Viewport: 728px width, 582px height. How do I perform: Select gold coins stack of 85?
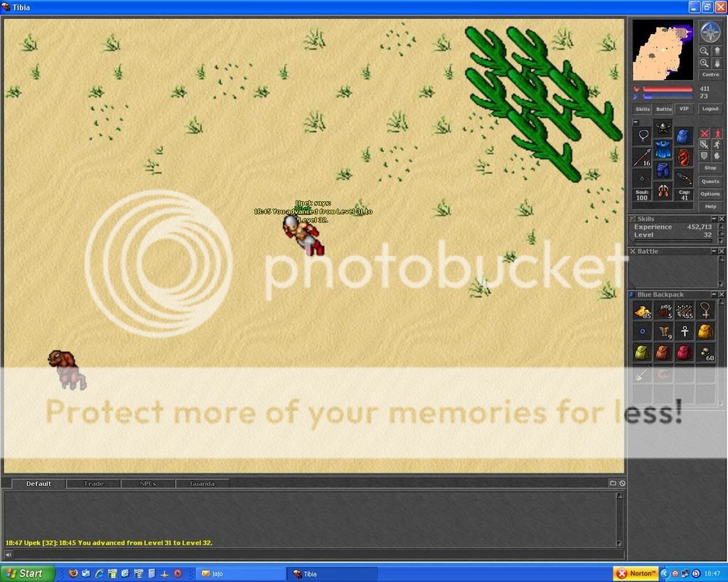(x=643, y=311)
